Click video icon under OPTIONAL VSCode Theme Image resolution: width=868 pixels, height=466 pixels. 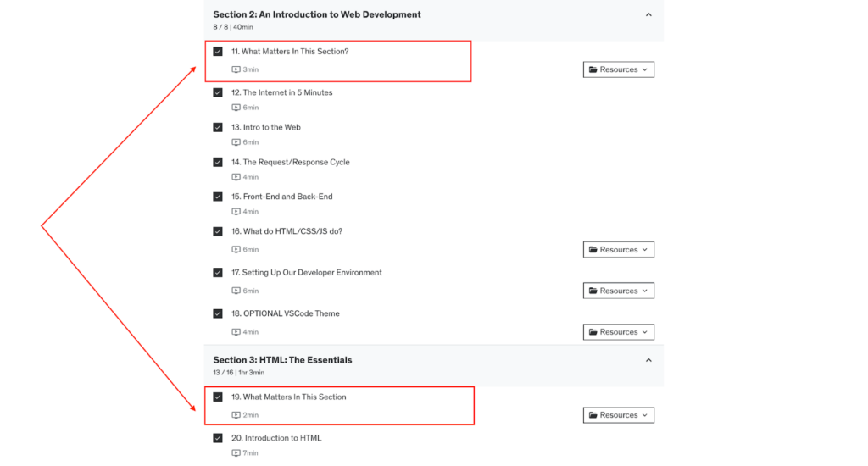tap(236, 332)
